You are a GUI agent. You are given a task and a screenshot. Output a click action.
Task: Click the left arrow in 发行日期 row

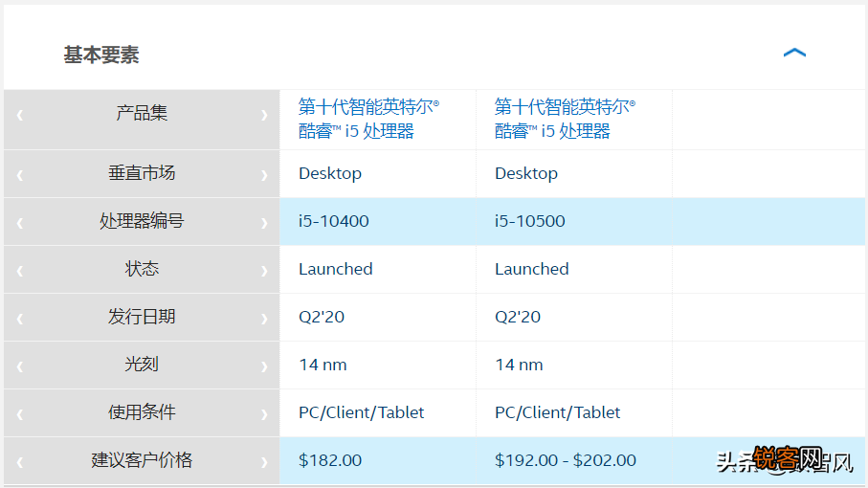pos(20,319)
